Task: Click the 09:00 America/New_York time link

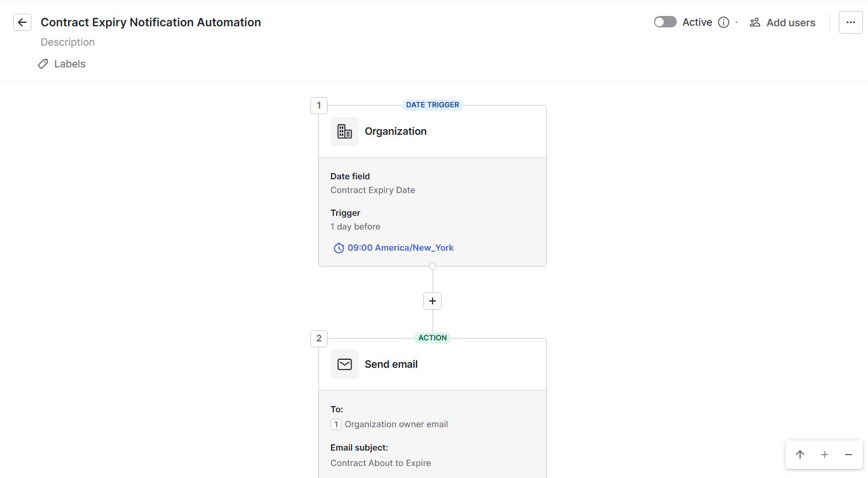Action: point(400,248)
